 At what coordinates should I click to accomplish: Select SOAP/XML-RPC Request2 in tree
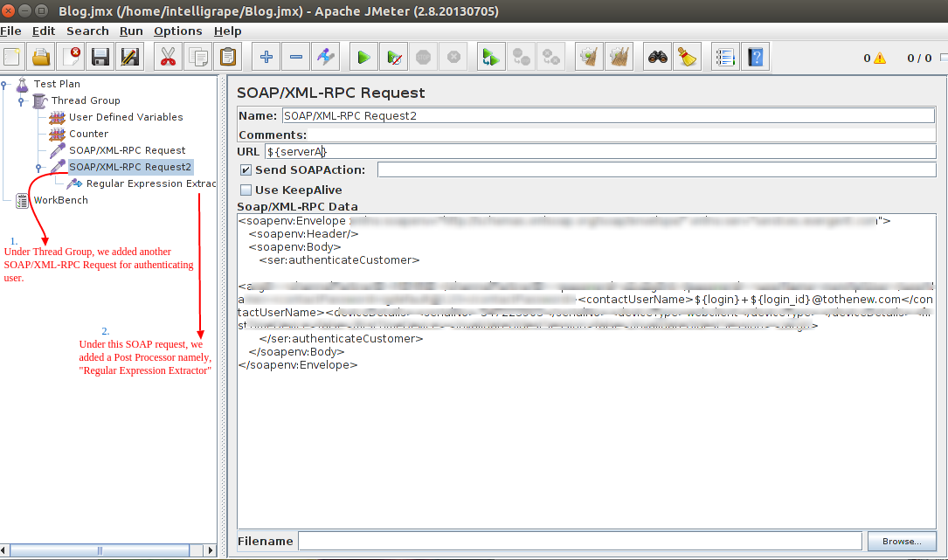tap(130, 167)
